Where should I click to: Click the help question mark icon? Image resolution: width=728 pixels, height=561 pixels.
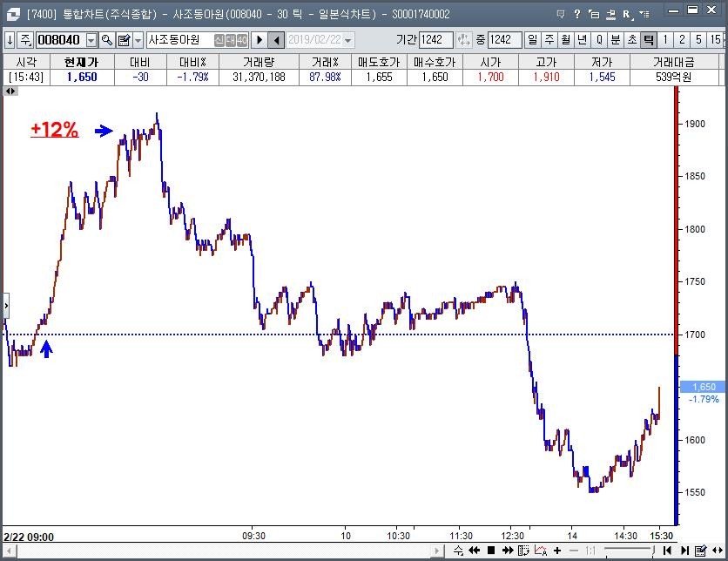pyautogui.click(x=576, y=14)
